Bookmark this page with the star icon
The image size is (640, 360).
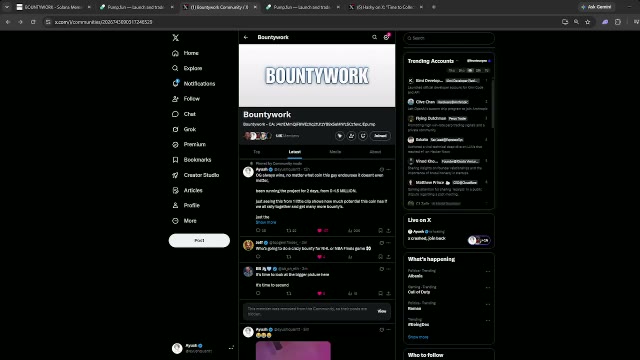tap(588, 22)
